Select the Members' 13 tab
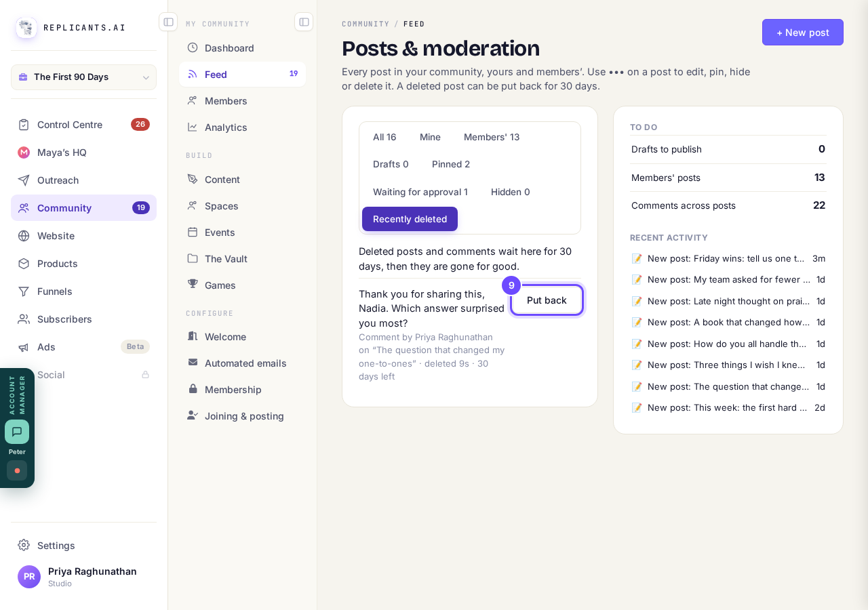 492,137
